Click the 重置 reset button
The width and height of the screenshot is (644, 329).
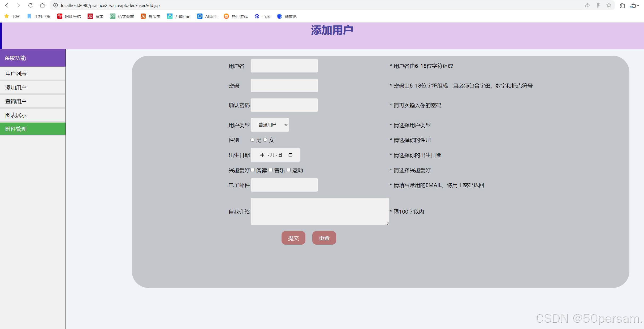(x=324, y=238)
